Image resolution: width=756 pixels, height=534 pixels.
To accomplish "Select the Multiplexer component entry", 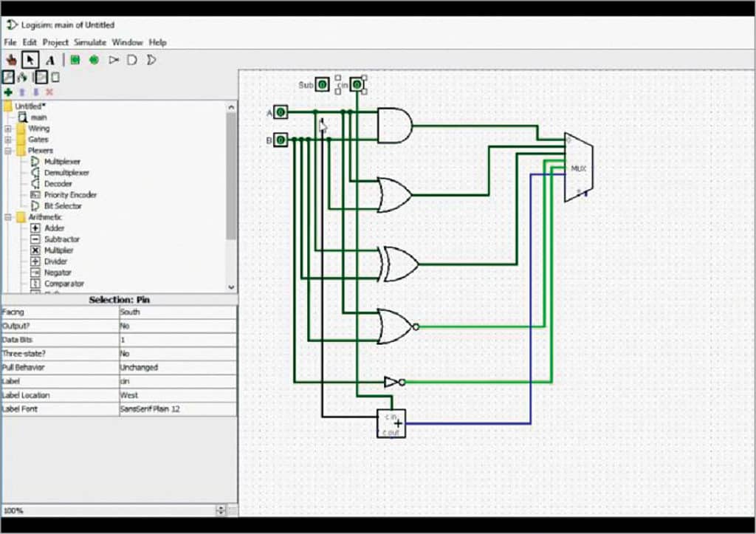I will pos(62,161).
